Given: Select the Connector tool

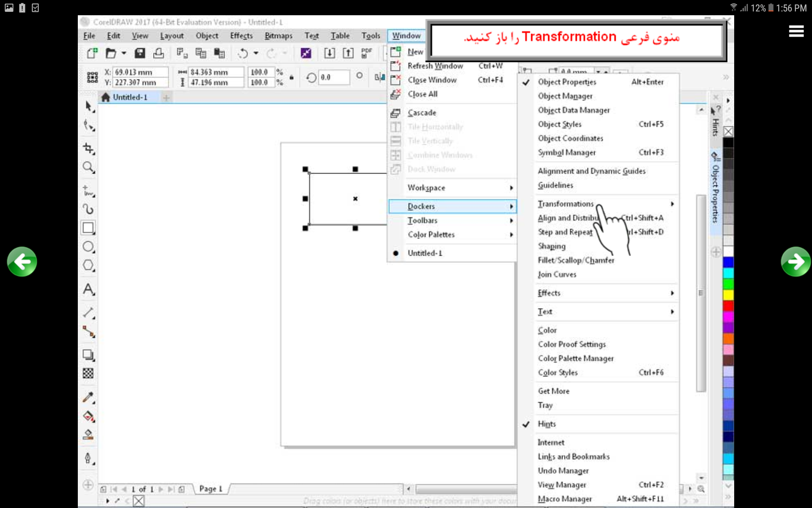Looking at the screenshot, I should tap(88, 331).
